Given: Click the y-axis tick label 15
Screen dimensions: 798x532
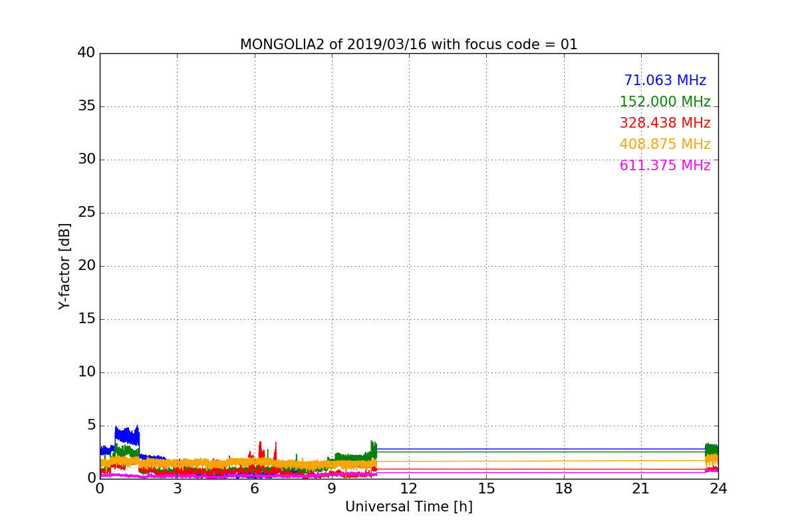Looking at the screenshot, I should coord(86,319).
